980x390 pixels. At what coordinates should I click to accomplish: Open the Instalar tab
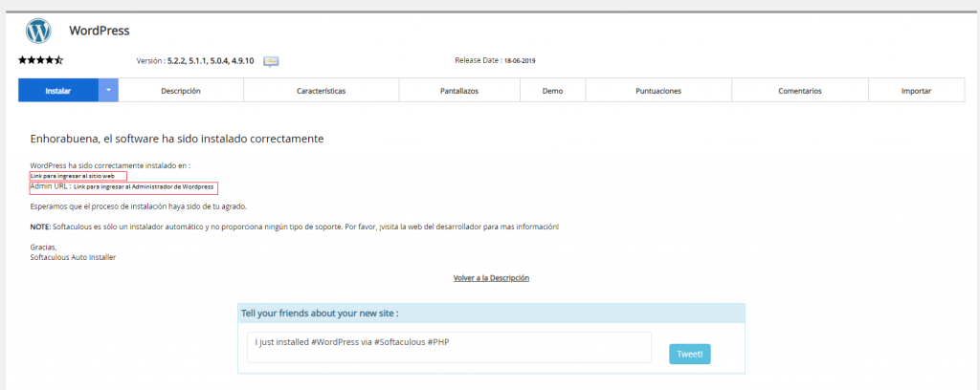coord(58,91)
